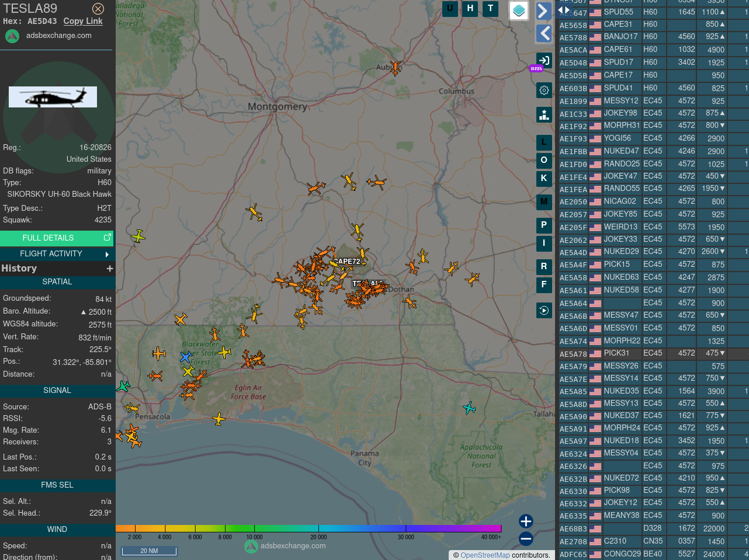This screenshot has width=749, height=560.
Task: Click the BETA login icon
Action: [x=544, y=61]
